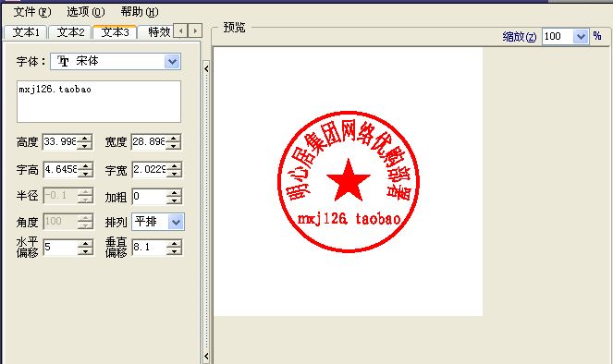The height and width of the screenshot is (364, 613).
Task: Decrease the 宽度 value with down arrow
Action: coord(174,146)
